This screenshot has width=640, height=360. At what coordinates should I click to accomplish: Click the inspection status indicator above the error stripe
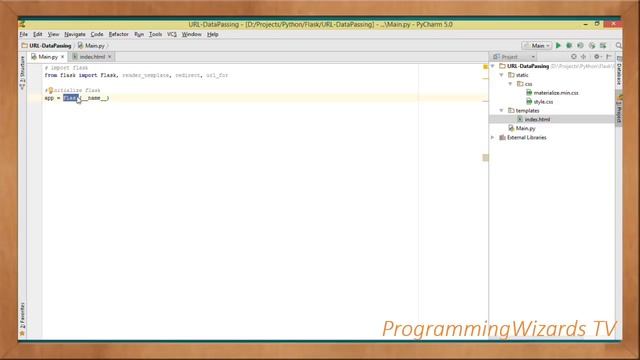click(485, 67)
